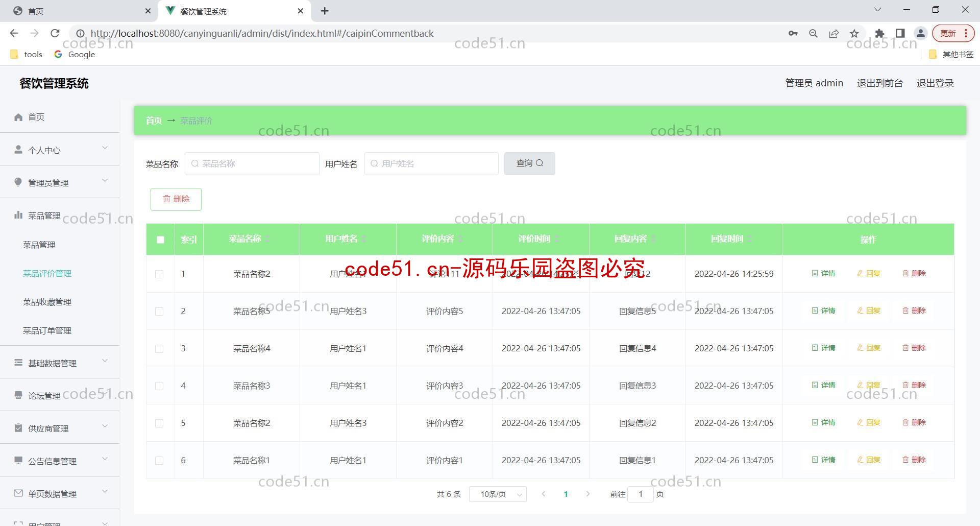
Task: Switch to the 首页 browser tab
Action: coord(79,11)
